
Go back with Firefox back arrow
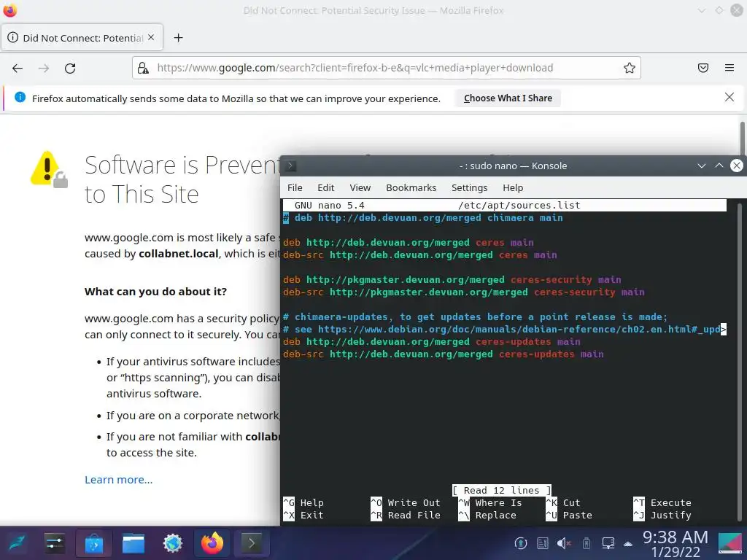(x=18, y=68)
